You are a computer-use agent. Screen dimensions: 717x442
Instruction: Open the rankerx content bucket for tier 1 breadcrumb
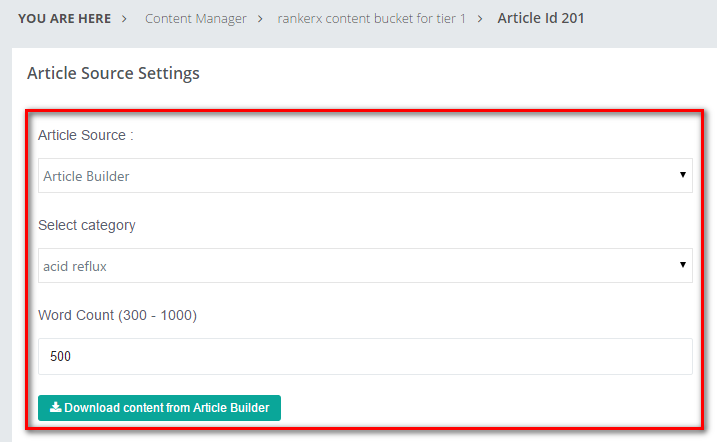pyautogui.click(x=371, y=19)
